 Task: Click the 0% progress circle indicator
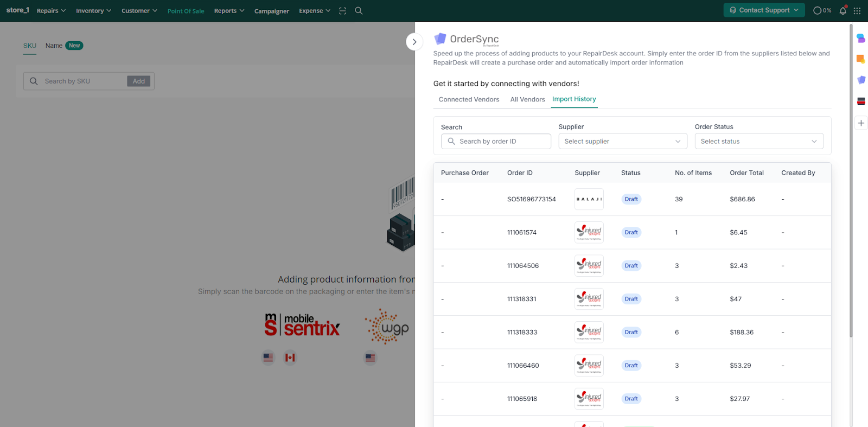822,10
